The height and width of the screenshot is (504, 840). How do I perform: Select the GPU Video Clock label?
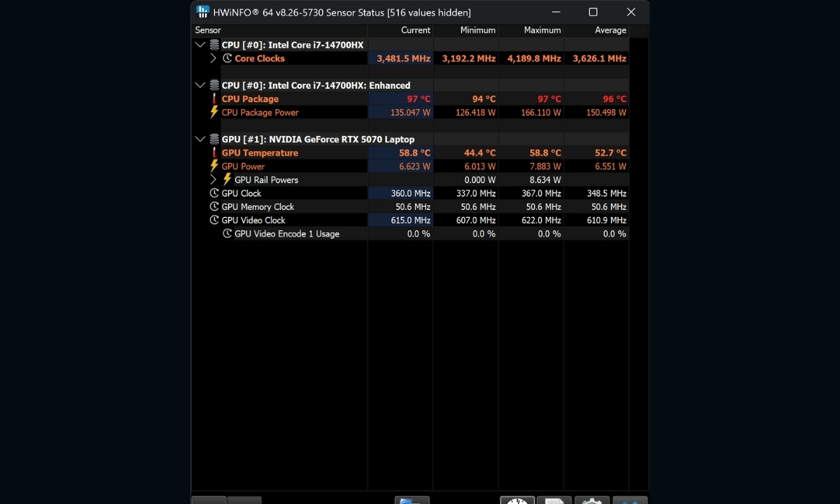[253, 220]
